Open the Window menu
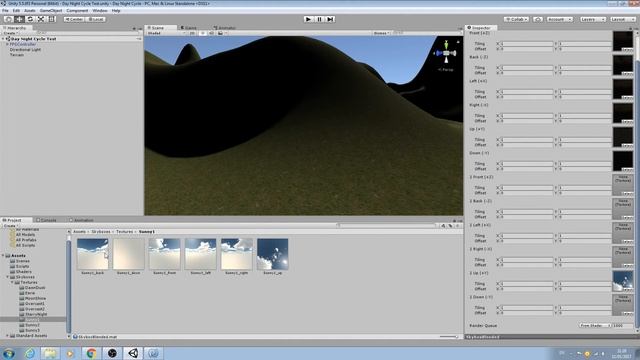Viewport: 640px width, 360px height. pyautogui.click(x=100, y=11)
